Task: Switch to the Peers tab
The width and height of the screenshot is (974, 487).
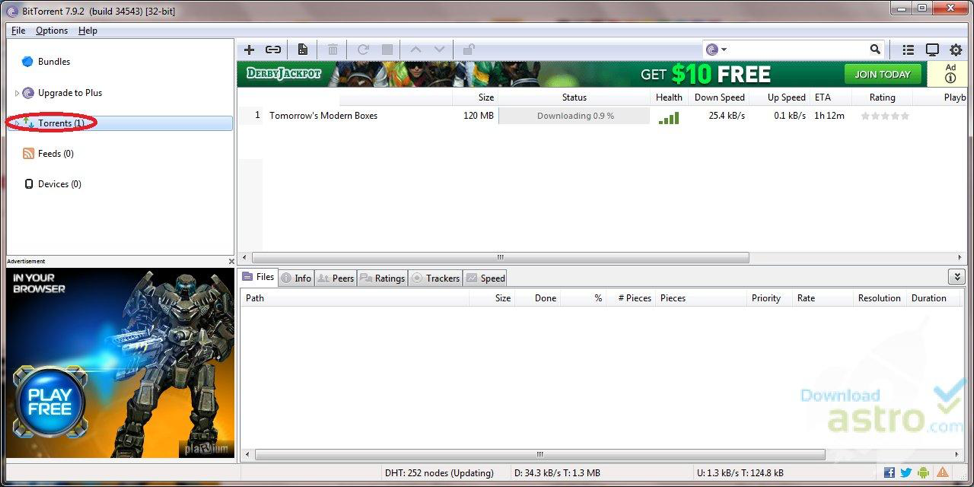Action: pos(335,278)
